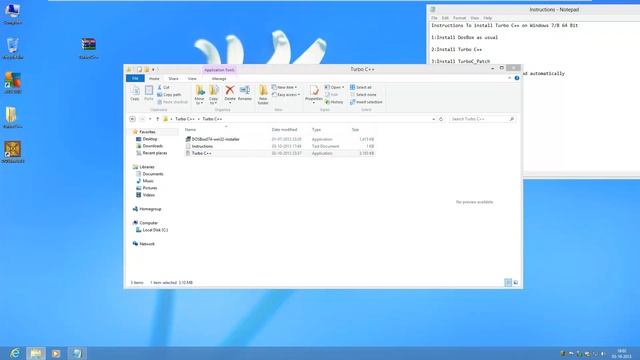Select Music library
This screenshot has width=640, height=360.
pyautogui.click(x=145, y=181)
